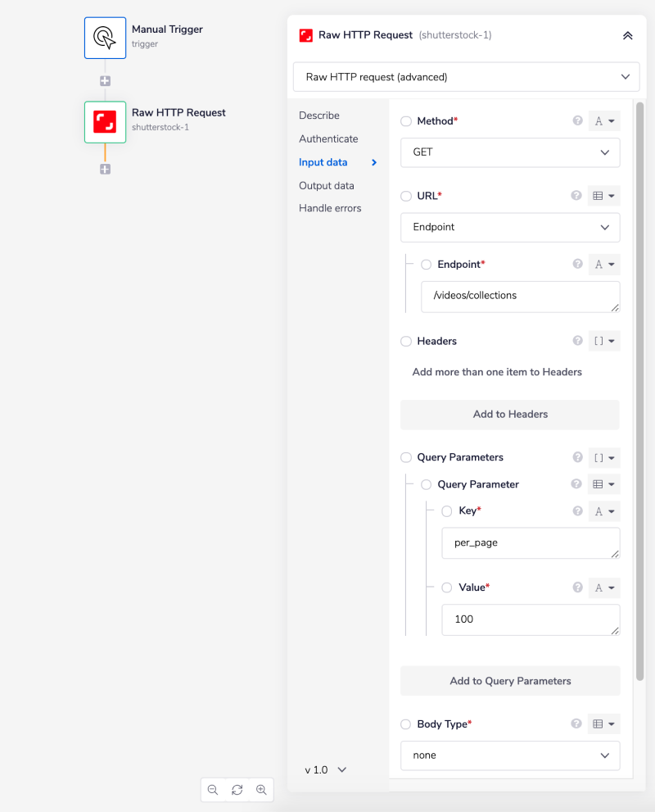Select the Shutterstock Raw HTTP Request node
This screenshot has width=655, height=812.
click(105, 122)
